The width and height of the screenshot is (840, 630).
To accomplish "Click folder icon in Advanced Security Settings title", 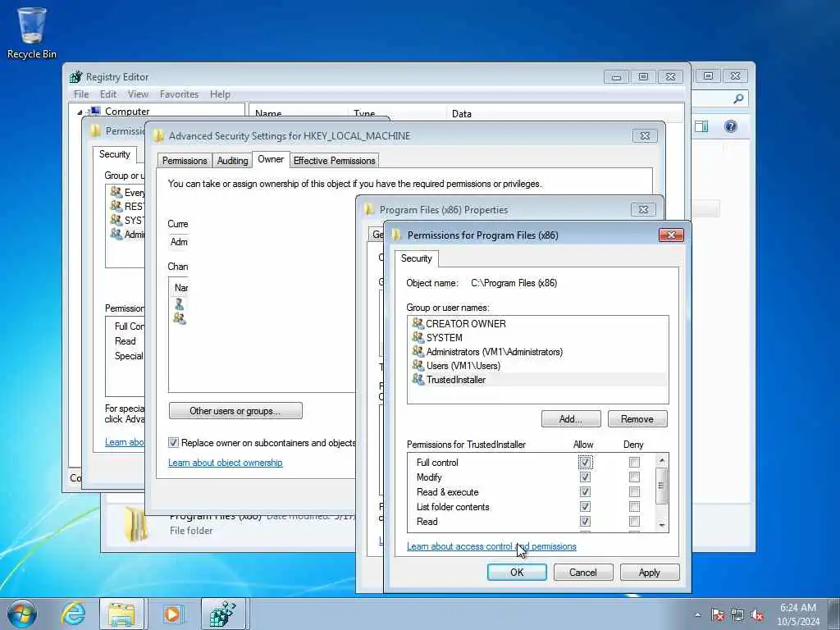I will (158, 136).
